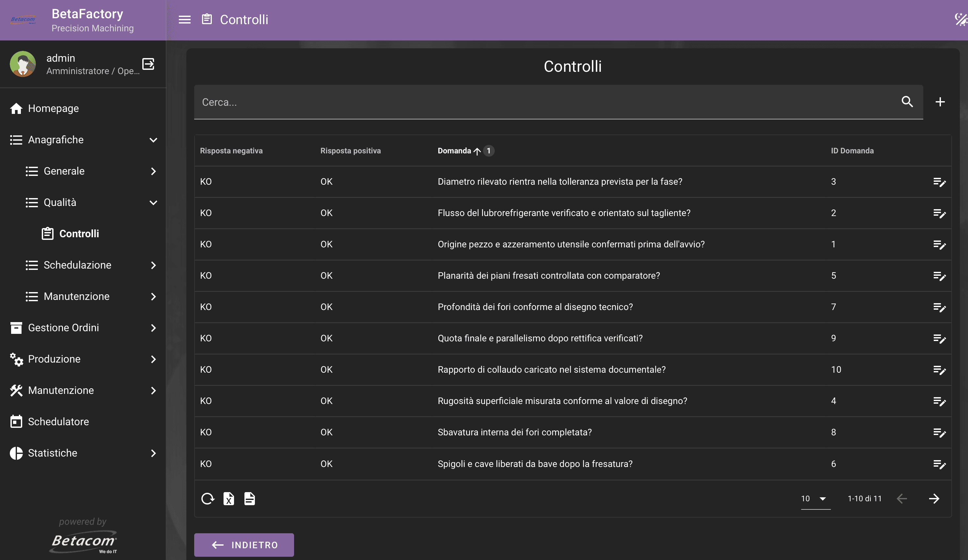The image size is (968, 560).
Task: Expand the Schedulazione submenu
Action: (x=153, y=265)
